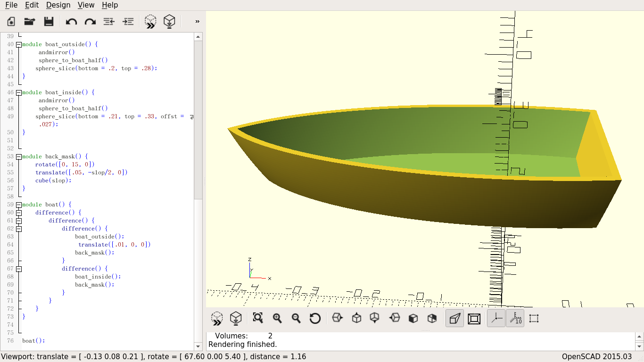The width and height of the screenshot is (644, 362).
Task: Click the View All icon
Action: (257, 318)
